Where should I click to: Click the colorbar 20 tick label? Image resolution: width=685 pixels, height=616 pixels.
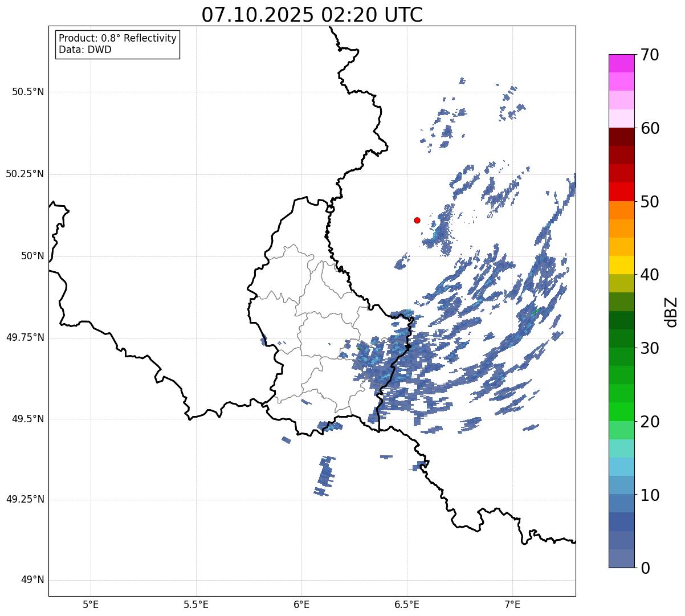pyautogui.click(x=650, y=422)
